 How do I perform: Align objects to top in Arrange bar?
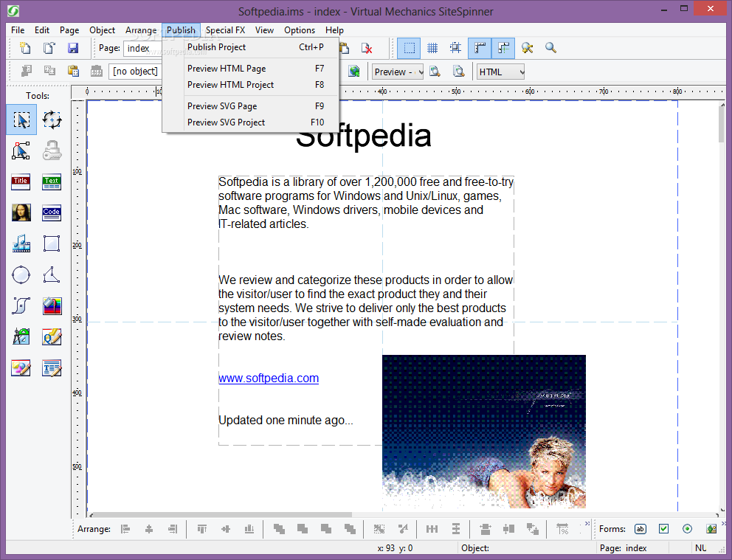click(x=202, y=529)
